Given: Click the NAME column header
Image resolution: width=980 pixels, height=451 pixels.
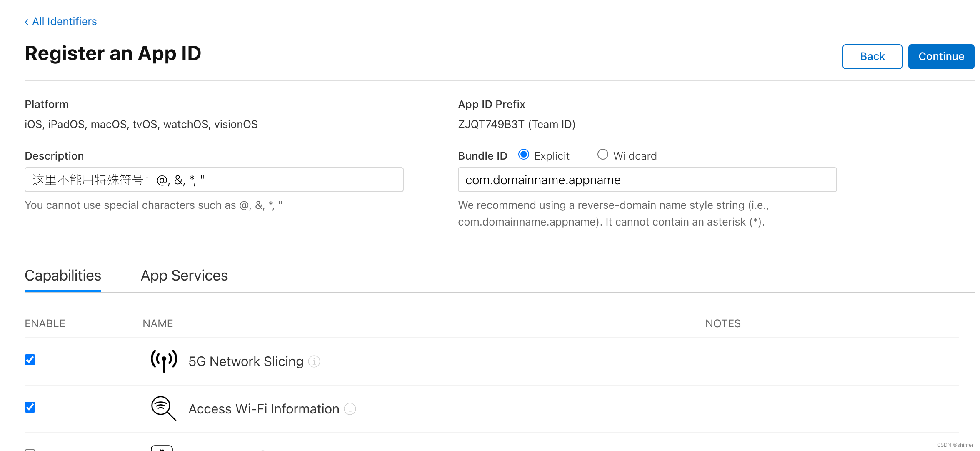Looking at the screenshot, I should tap(157, 323).
